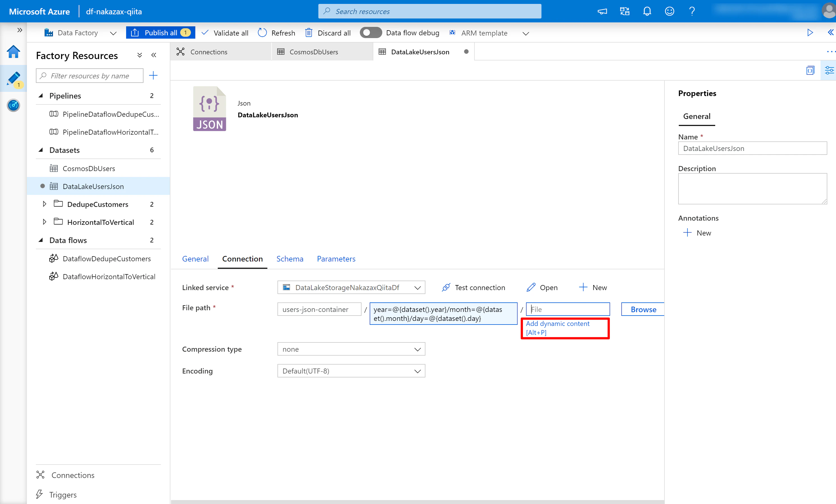This screenshot has height=504, width=836.
Task: Expand the left navigation double-chevron
Action: point(20,30)
